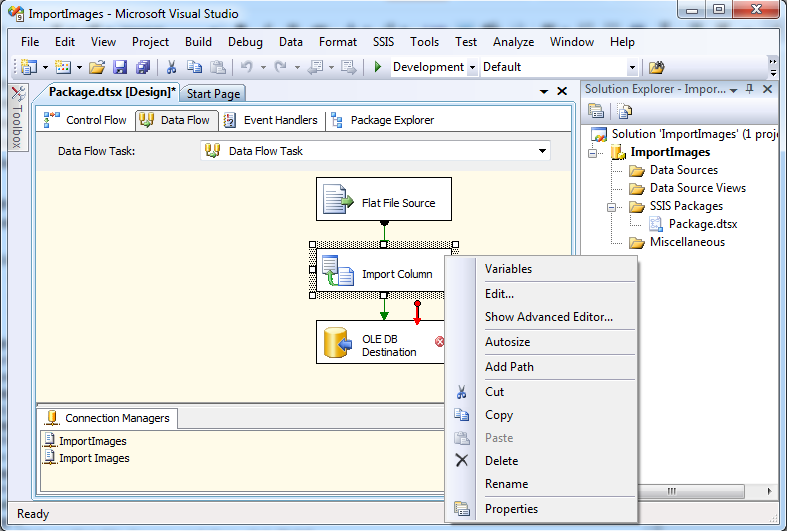Click the New Project toolbar icon

29,67
